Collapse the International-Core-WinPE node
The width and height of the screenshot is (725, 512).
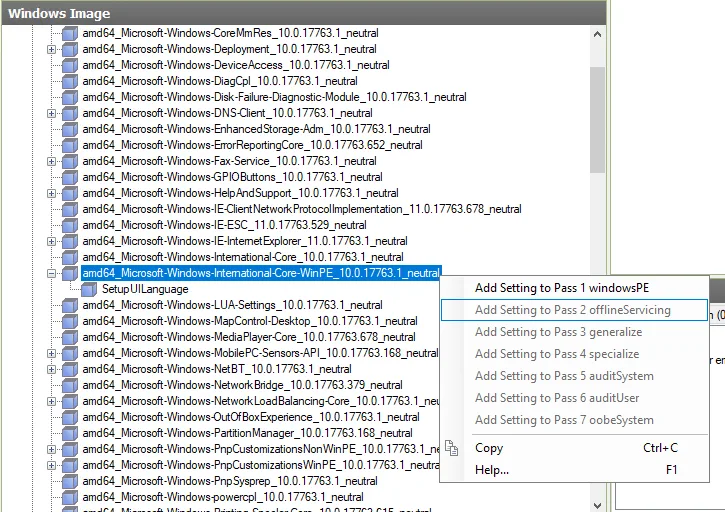pos(51,273)
